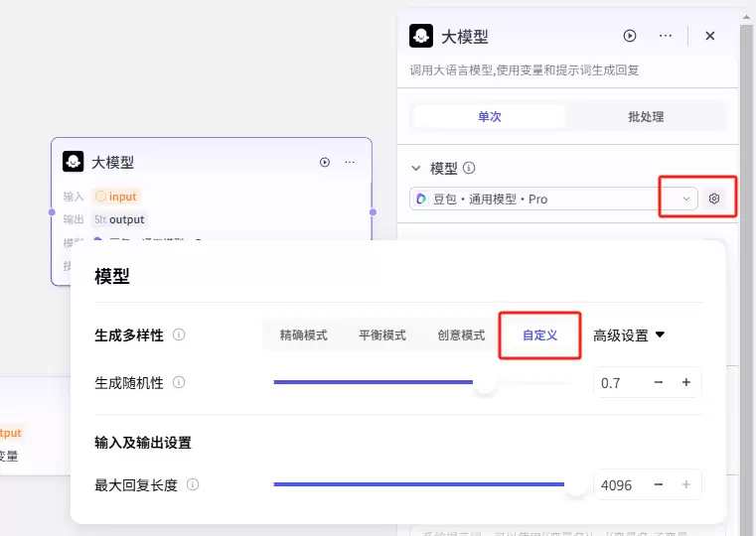Choose 自定义 diversity preset
The image size is (756, 536).
click(x=539, y=335)
